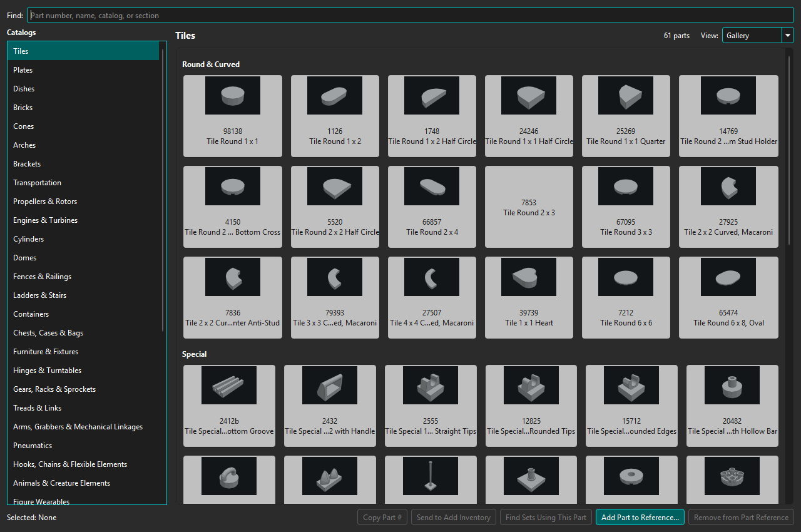Pick part 66857 Tile Round 2 x 4
Image resolution: width=801 pixels, height=532 pixels.
(x=432, y=207)
